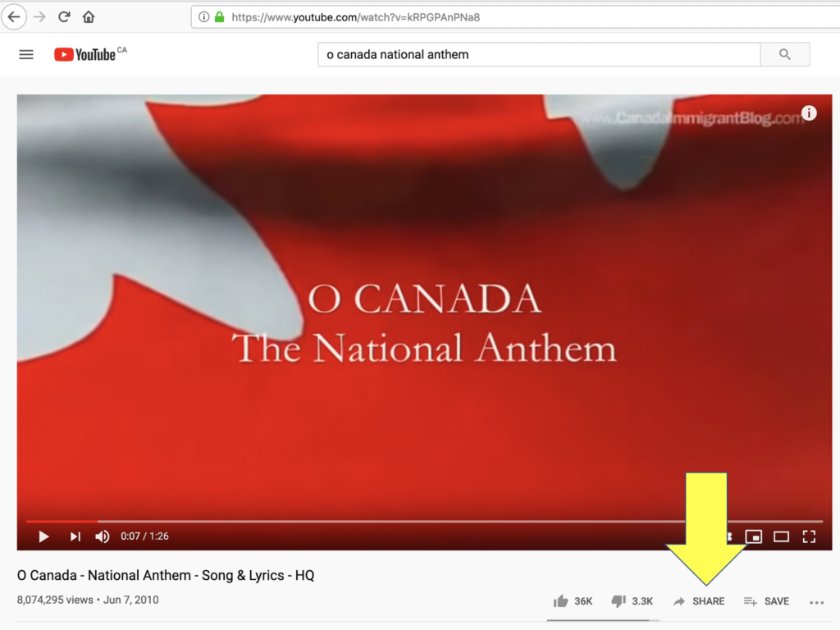Open the SAVE to playlist menu
840x630 pixels.
click(767, 601)
